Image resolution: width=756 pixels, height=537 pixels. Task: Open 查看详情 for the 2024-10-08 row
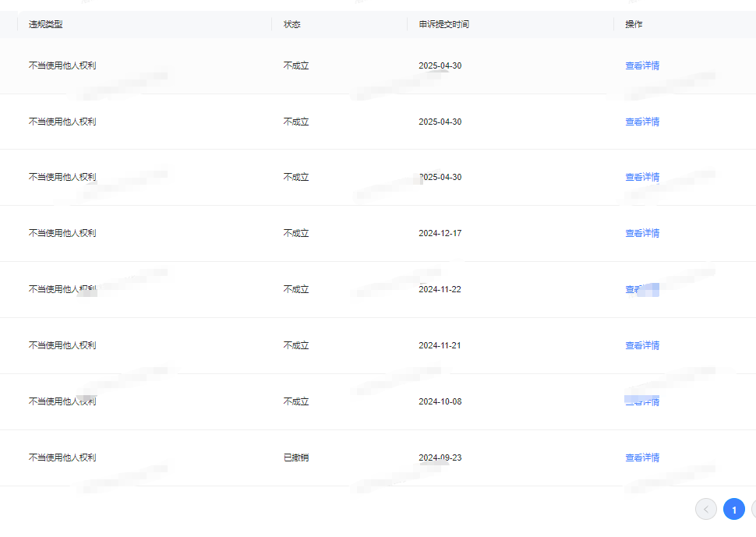coord(641,402)
